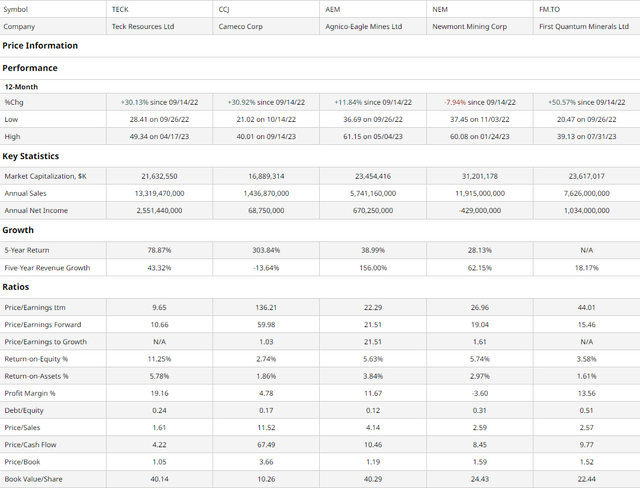Select profit margin value -3.60
Viewport: 640px width, 488px height.
point(480,393)
